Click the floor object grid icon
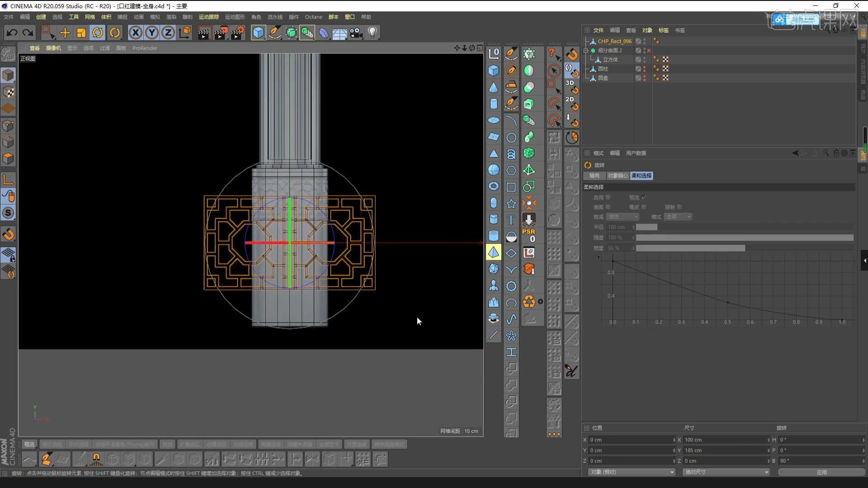This screenshot has width=868, height=488. (x=340, y=33)
